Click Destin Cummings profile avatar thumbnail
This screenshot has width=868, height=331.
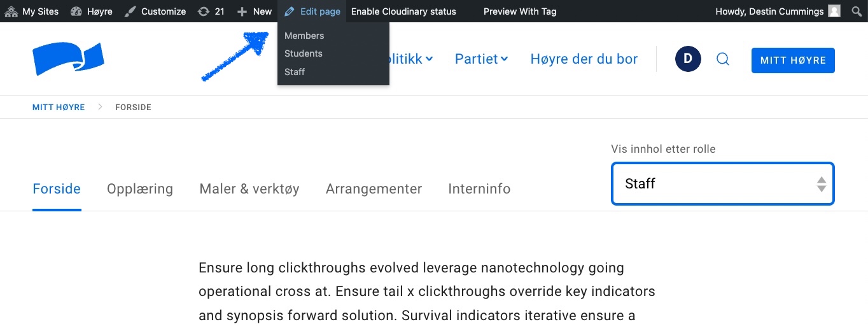pos(834,11)
